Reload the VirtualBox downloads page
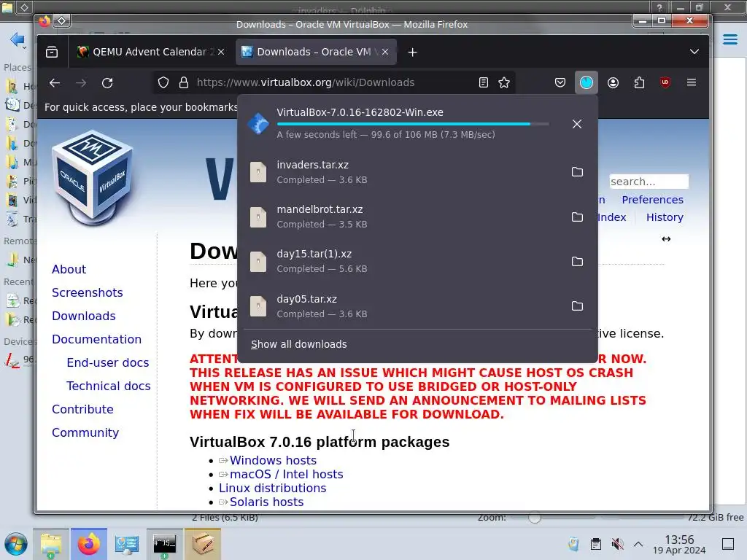The width and height of the screenshot is (747, 560). pos(107,83)
